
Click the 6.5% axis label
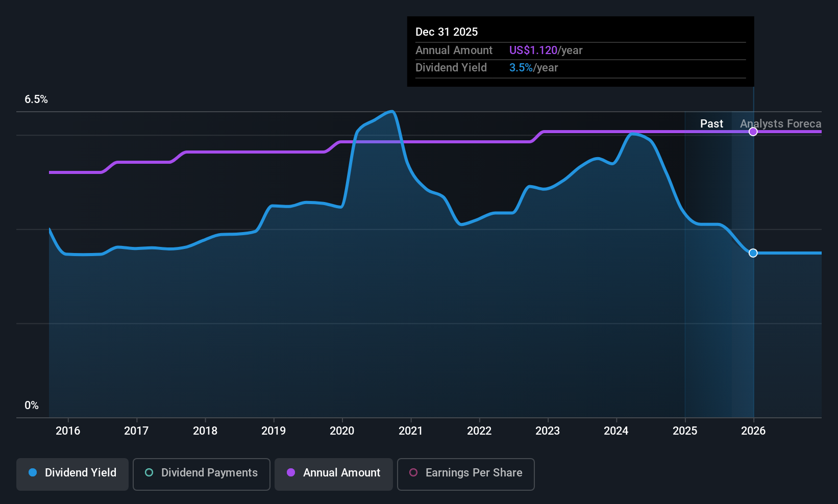(x=36, y=99)
